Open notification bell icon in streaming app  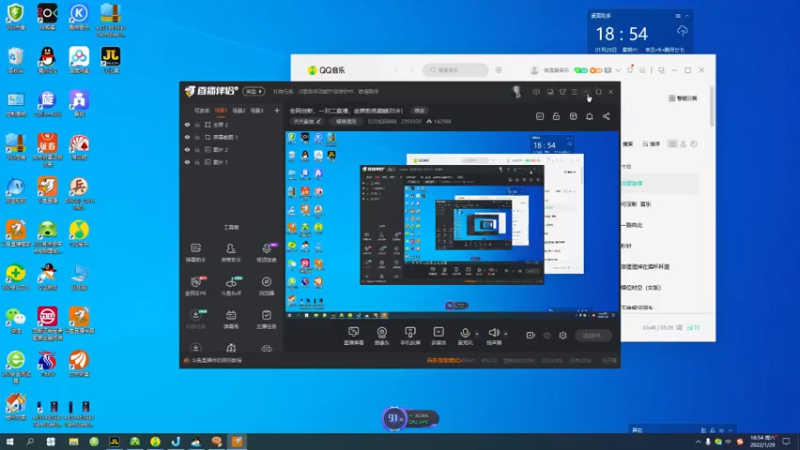point(589,116)
